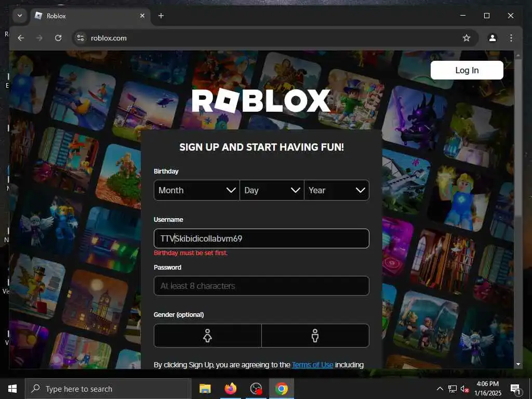Open site information icon beside roblox.com
The width and height of the screenshot is (532, 399).
[81, 38]
